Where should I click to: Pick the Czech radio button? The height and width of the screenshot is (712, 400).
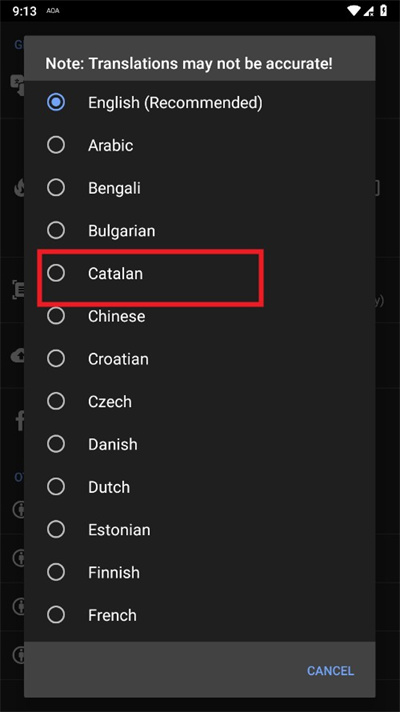pyautogui.click(x=56, y=401)
